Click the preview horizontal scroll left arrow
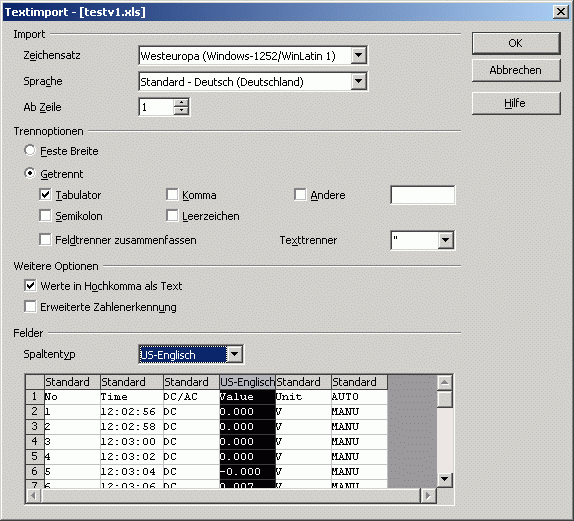This screenshot has height=521, width=574. point(33,496)
